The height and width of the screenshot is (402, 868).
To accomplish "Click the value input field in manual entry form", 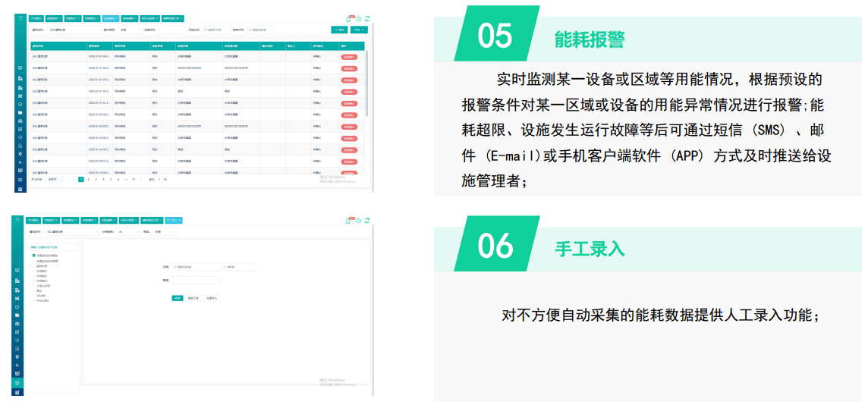I will pyautogui.click(x=196, y=280).
